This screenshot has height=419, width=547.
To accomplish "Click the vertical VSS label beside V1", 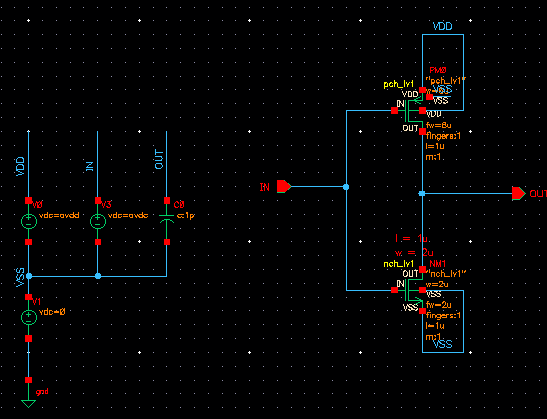I will [20, 278].
